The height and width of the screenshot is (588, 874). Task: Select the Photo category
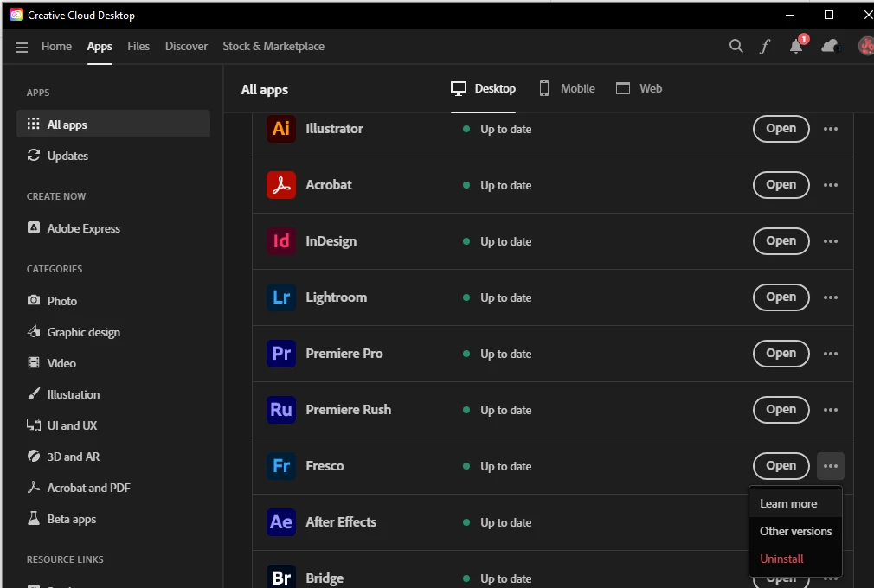click(53, 301)
